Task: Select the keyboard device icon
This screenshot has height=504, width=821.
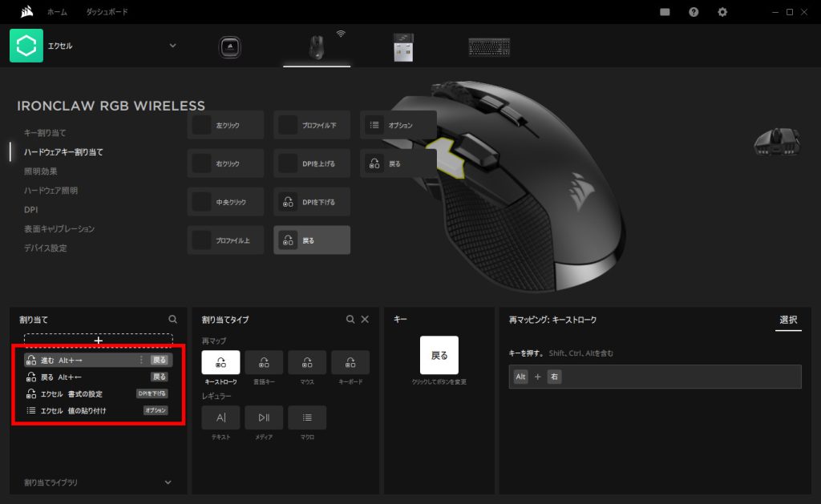Action: (x=489, y=47)
